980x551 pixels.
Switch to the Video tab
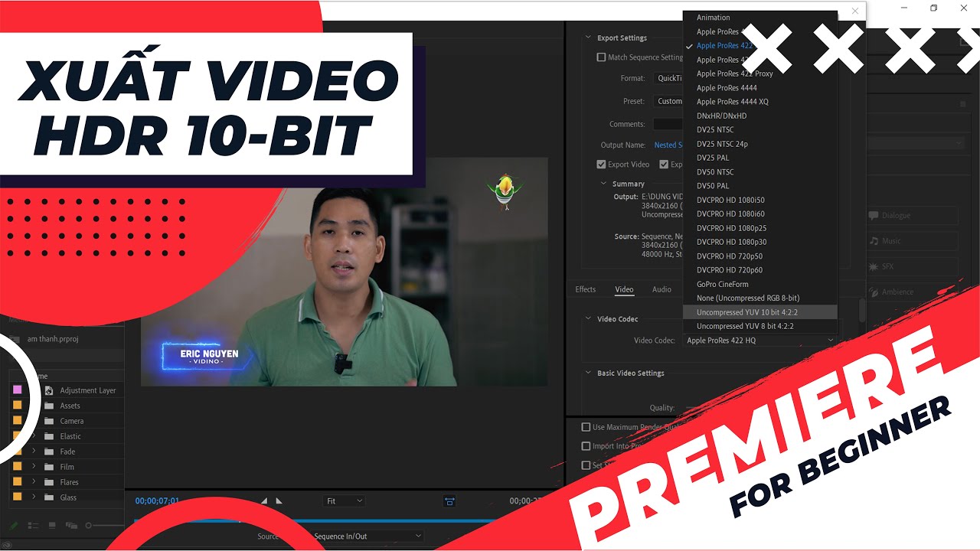coord(624,289)
